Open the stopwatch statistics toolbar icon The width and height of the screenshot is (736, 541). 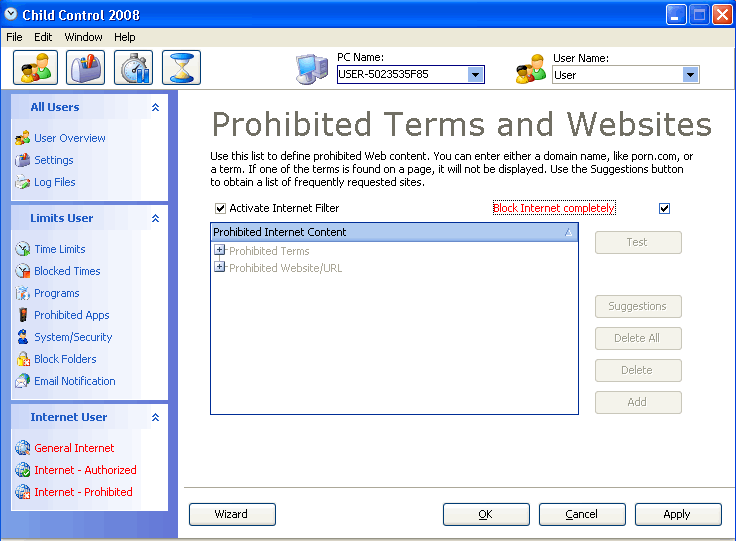click(x=133, y=68)
